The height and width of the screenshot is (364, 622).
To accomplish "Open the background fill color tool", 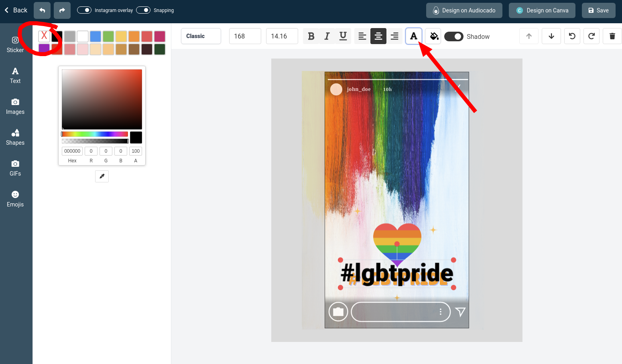I will click(x=434, y=36).
